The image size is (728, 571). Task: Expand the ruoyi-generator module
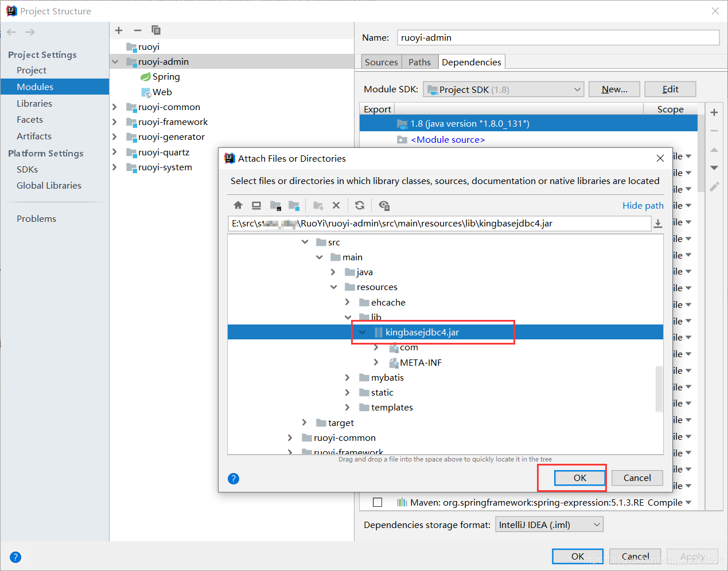[x=115, y=137]
